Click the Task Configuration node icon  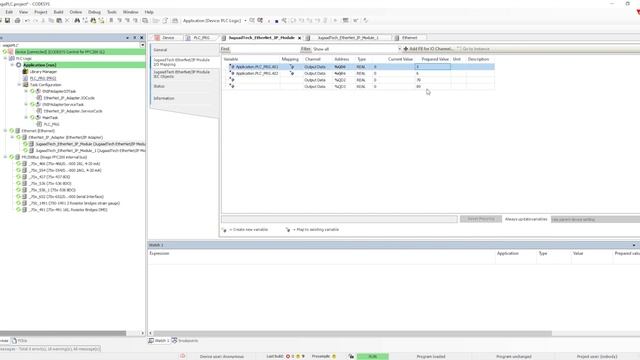click(25, 84)
